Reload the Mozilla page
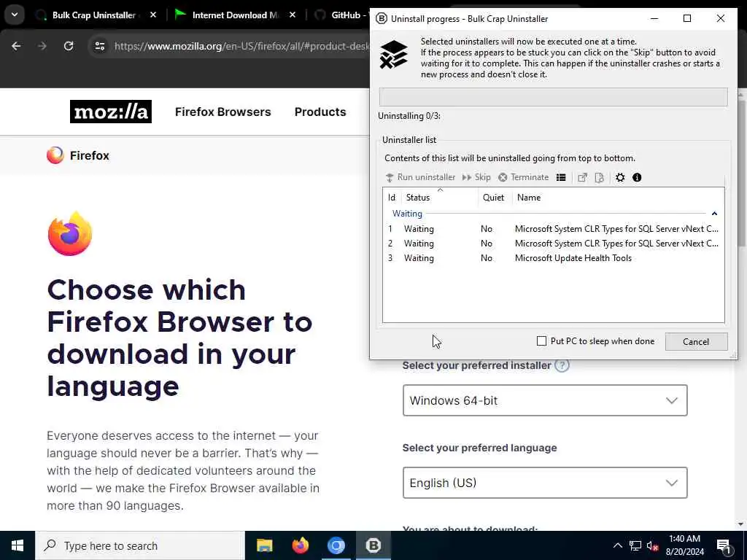Screen dimensions: 747x560 69,46
